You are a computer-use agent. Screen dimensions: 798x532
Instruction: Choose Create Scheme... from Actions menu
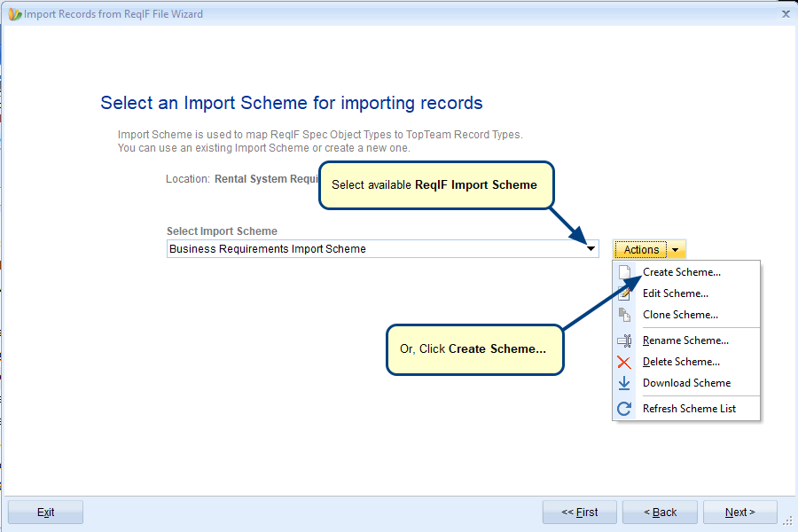[x=686, y=272]
